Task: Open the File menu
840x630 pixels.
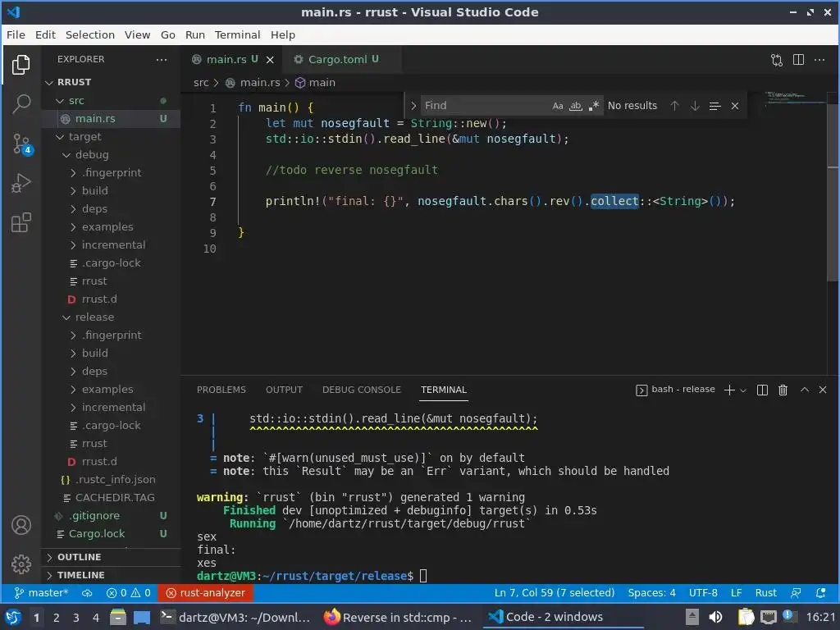Action: (x=16, y=34)
